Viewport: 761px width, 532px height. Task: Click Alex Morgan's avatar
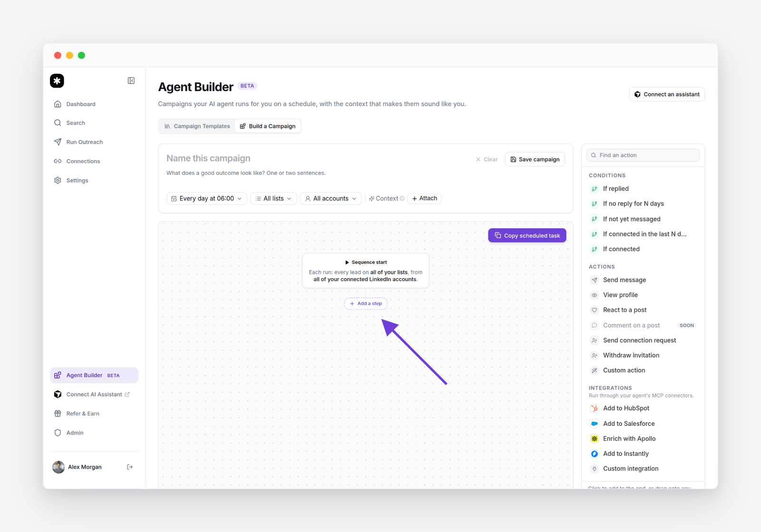[59, 467]
